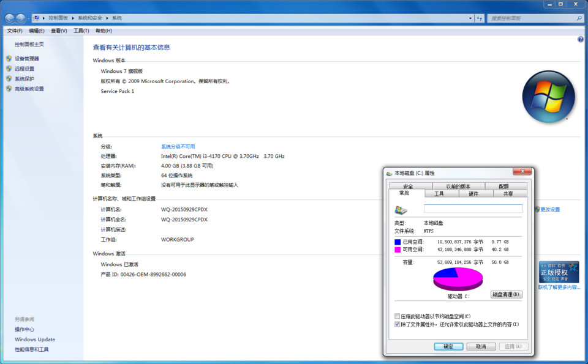
Task: Switch to the 以前的版本 tab
Action: [458, 186]
